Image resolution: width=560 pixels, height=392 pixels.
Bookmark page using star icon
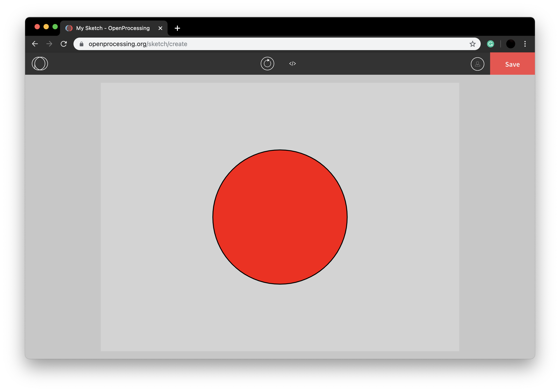pyautogui.click(x=472, y=44)
